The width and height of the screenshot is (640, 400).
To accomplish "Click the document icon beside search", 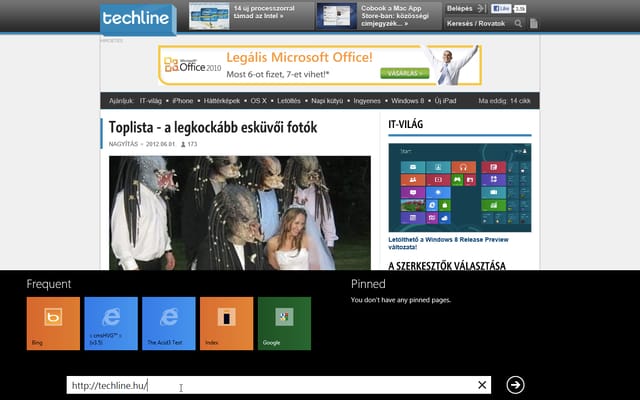I will click(x=533, y=24).
